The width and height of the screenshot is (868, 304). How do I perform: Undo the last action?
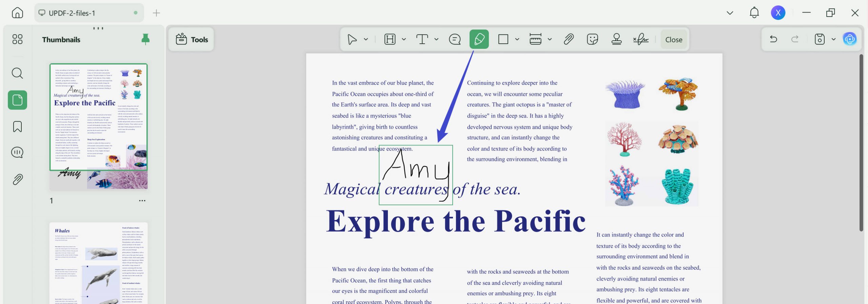pyautogui.click(x=773, y=39)
